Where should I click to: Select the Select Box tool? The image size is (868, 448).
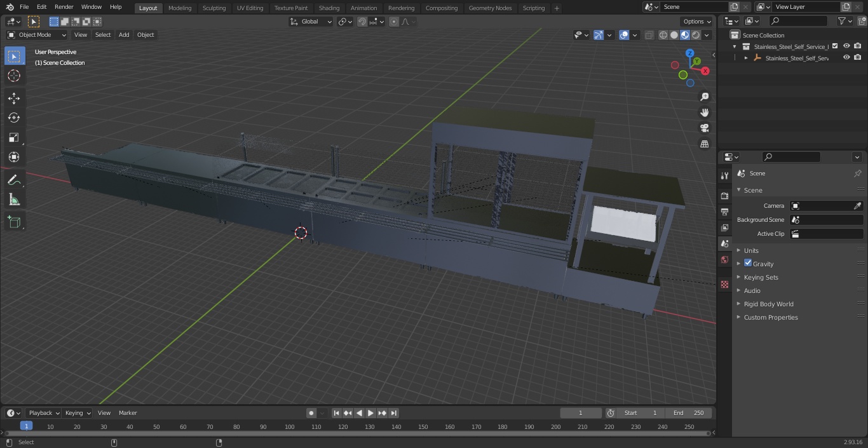tap(14, 56)
